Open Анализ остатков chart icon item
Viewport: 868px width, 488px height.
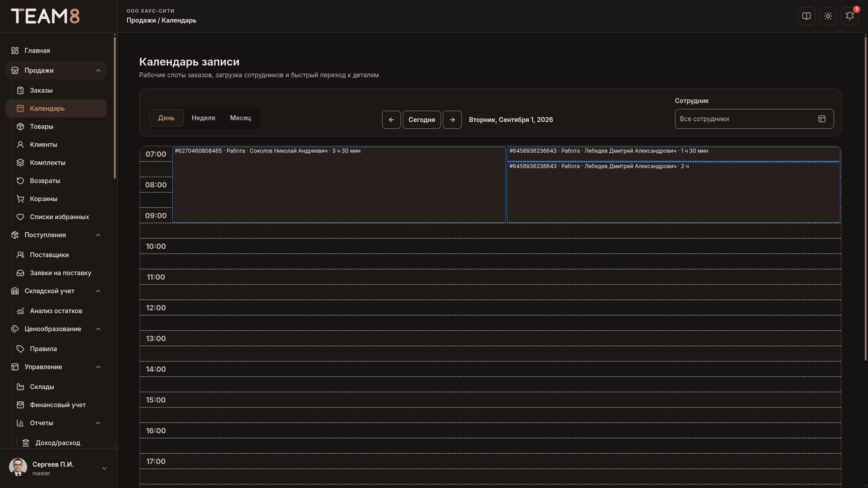(x=20, y=311)
